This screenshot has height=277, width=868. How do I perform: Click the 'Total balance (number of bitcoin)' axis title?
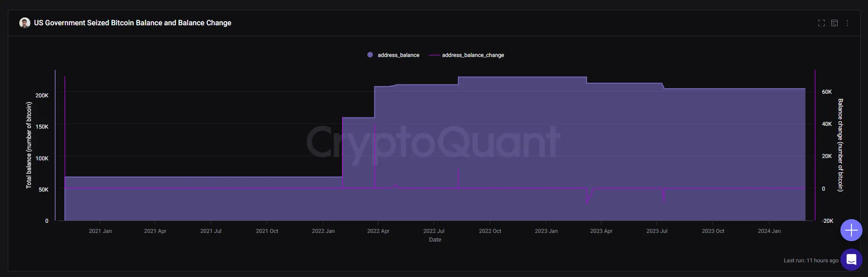(29, 145)
